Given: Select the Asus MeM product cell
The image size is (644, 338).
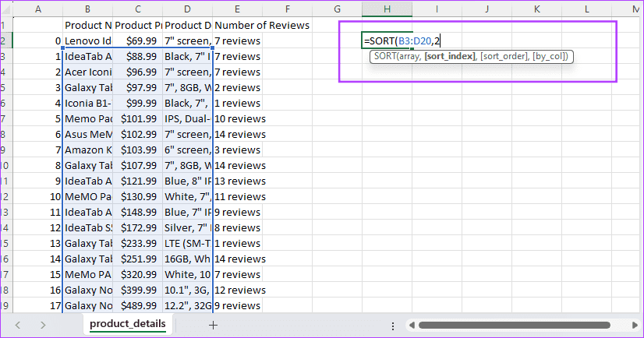Looking at the screenshot, I should tap(88, 134).
